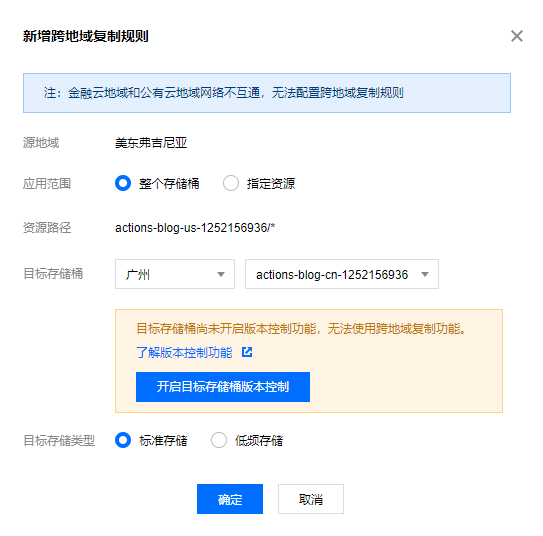Click the 目标存储桶 label
The width and height of the screenshot is (543, 536).
coord(53,274)
